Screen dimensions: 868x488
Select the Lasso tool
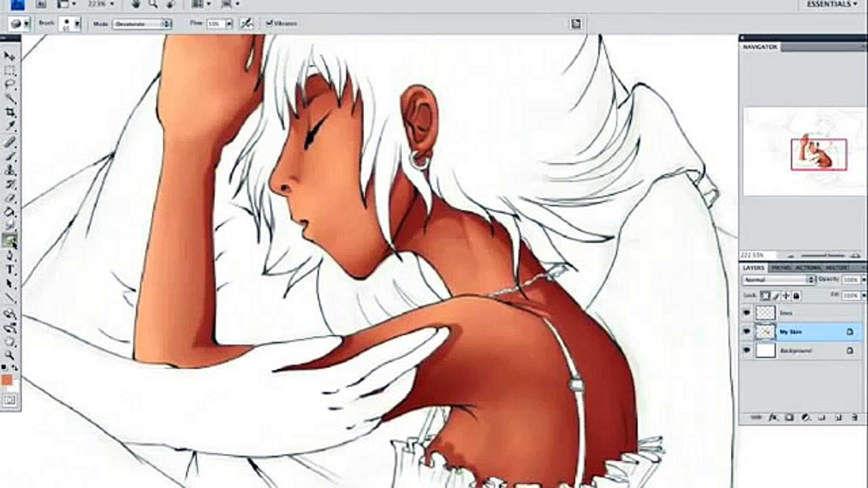(9, 84)
